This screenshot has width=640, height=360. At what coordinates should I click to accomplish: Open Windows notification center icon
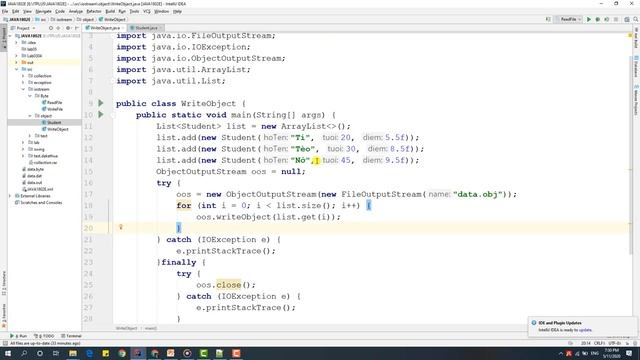(x=629, y=353)
